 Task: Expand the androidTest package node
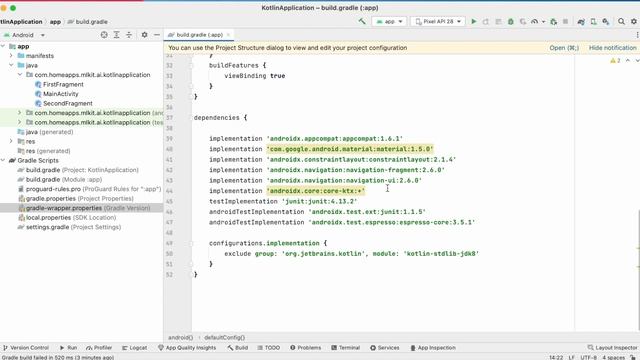[x=20, y=113]
